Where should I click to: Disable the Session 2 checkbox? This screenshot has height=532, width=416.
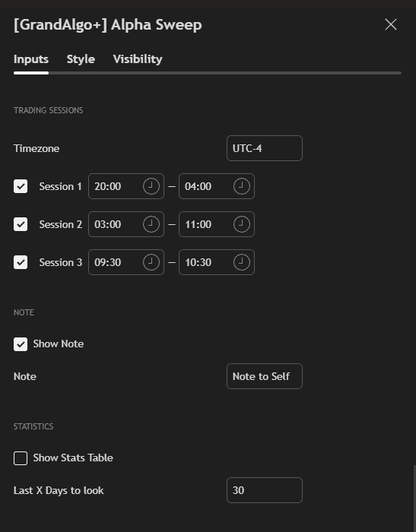[x=21, y=224]
